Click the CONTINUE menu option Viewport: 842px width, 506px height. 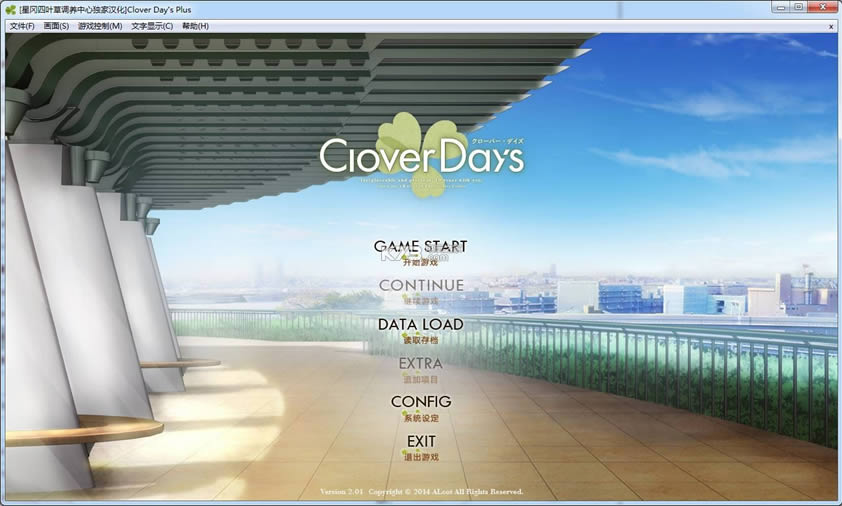[421, 292]
